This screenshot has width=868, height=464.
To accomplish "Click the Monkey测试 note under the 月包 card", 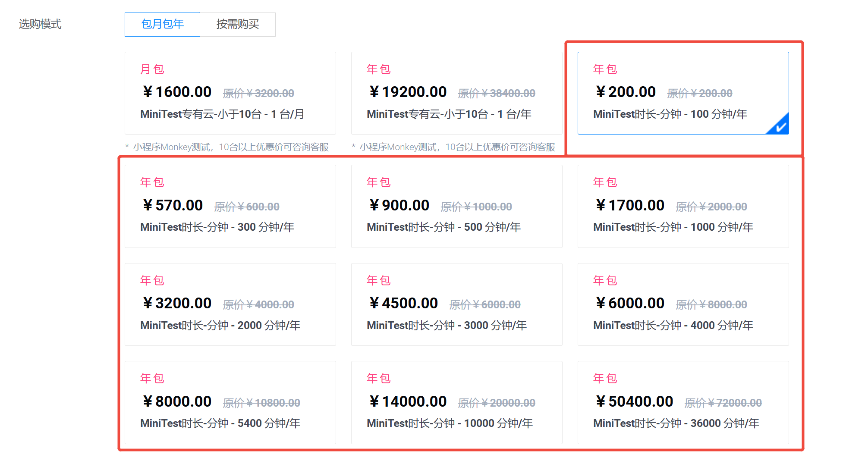I will [x=227, y=147].
